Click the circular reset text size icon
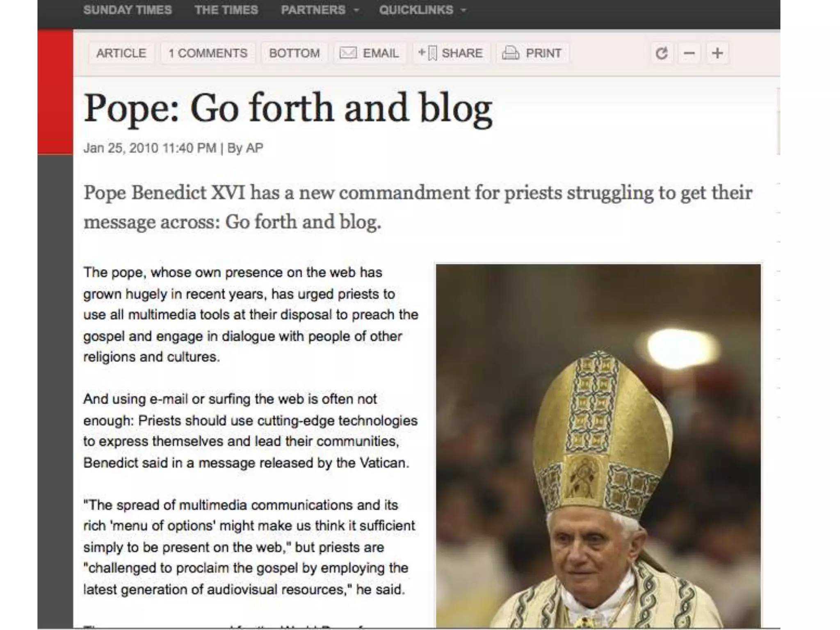 click(x=661, y=53)
